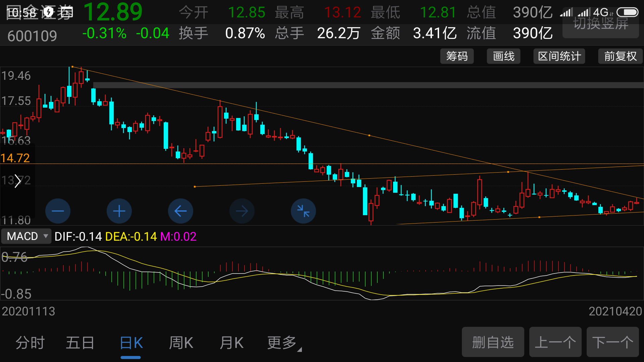
Task: Tap DEA:-0.14 indicator value
Action: [x=131, y=237]
